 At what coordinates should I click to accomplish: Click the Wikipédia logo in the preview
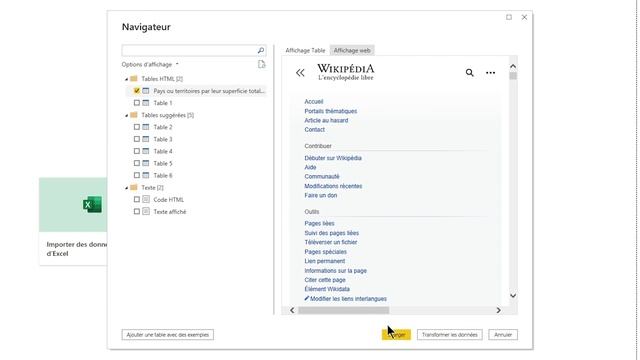point(346,72)
